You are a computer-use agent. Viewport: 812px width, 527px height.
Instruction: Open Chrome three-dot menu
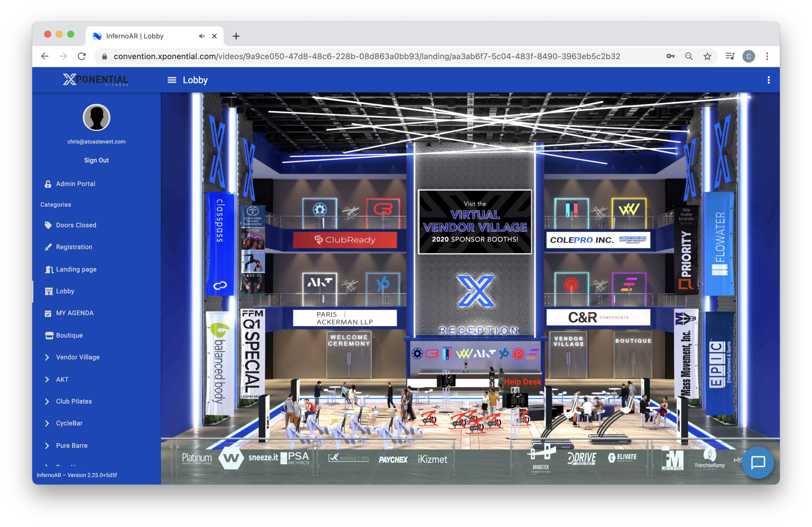tap(767, 56)
